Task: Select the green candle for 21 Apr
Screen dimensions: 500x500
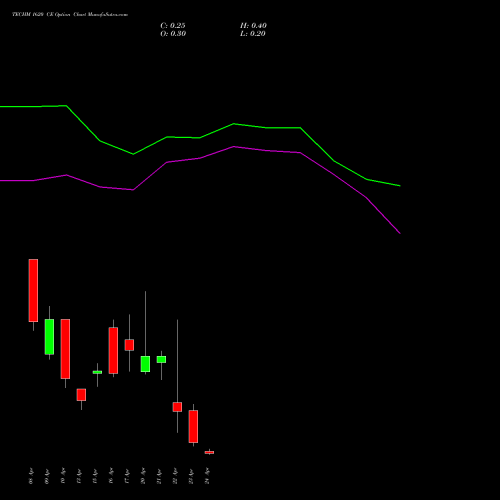Action: pos(161,359)
